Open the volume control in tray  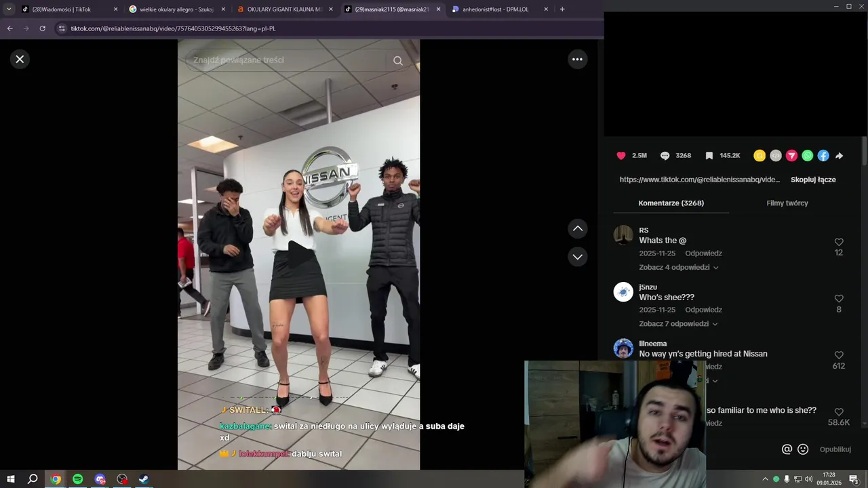point(808,479)
